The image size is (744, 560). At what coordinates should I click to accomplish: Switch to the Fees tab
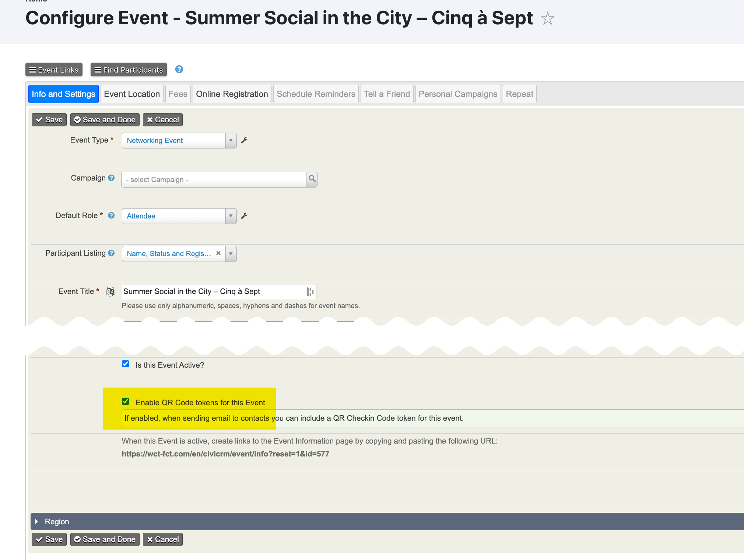pyautogui.click(x=178, y=94)
